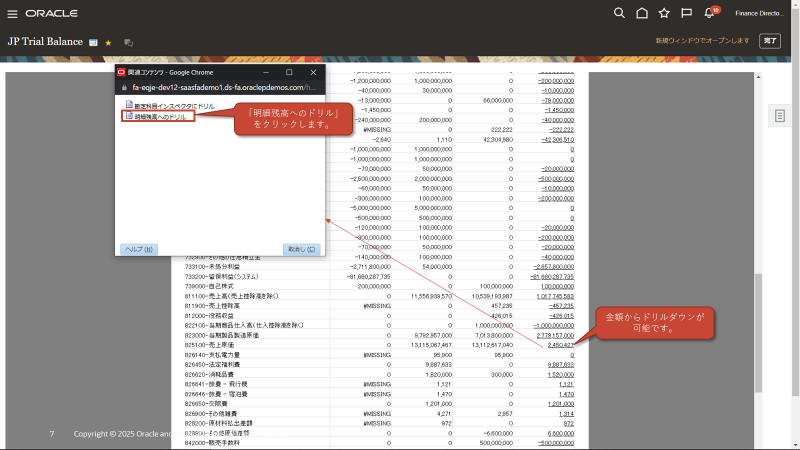800x450 pixels.
Task: Open the hamburger navigation menu
Action: pyautogui.click(x=12, y=14)
